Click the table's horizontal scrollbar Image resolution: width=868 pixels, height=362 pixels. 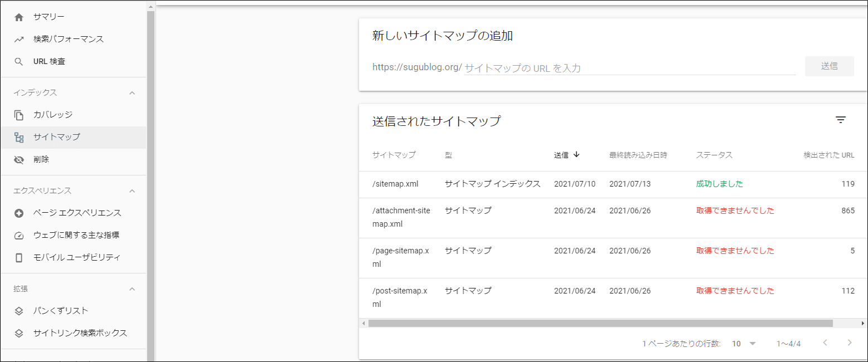point(600,323)
